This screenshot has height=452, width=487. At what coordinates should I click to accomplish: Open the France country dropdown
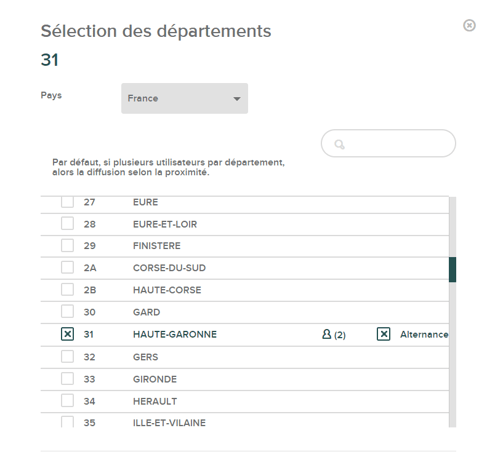[184, 98]
